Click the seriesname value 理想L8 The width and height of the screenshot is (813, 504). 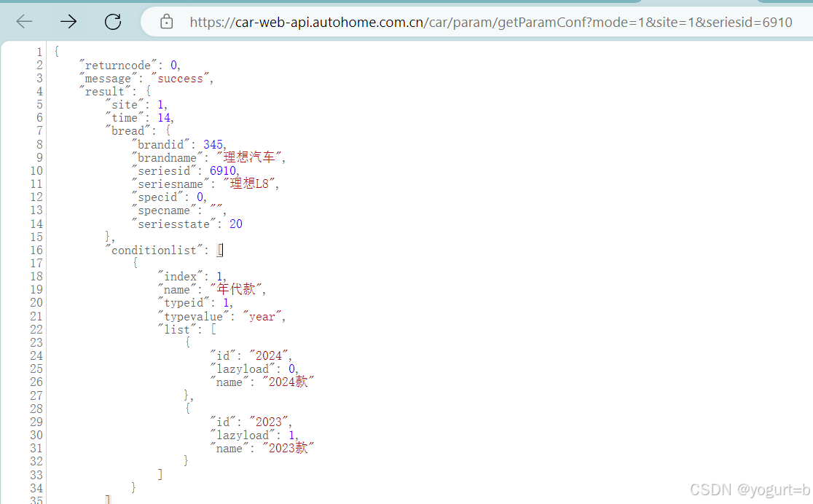[x=249, y=184]
